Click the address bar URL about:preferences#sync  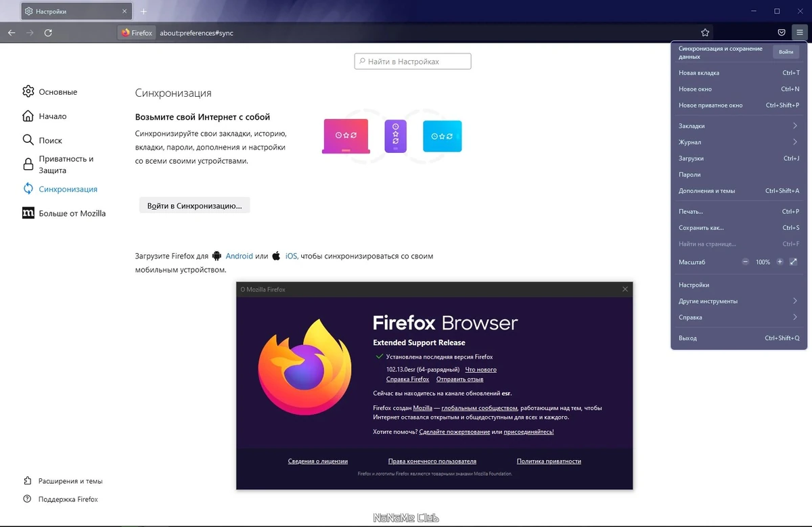tap(196, 32)
